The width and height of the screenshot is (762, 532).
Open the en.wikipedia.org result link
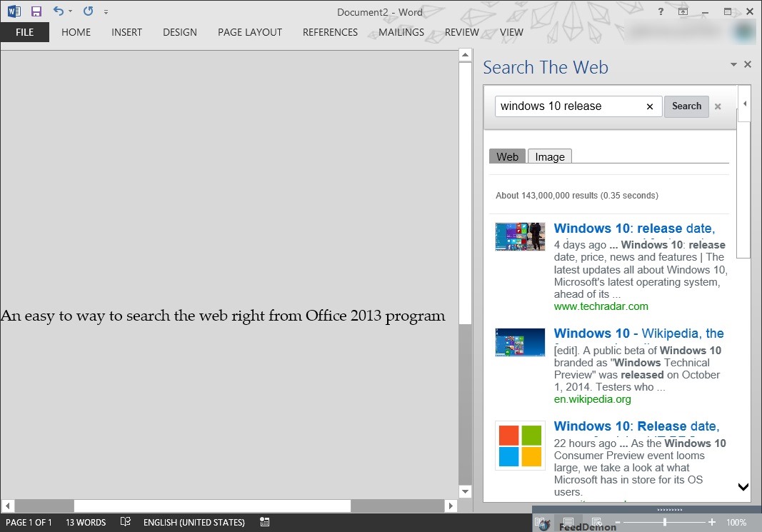(592, 399)
